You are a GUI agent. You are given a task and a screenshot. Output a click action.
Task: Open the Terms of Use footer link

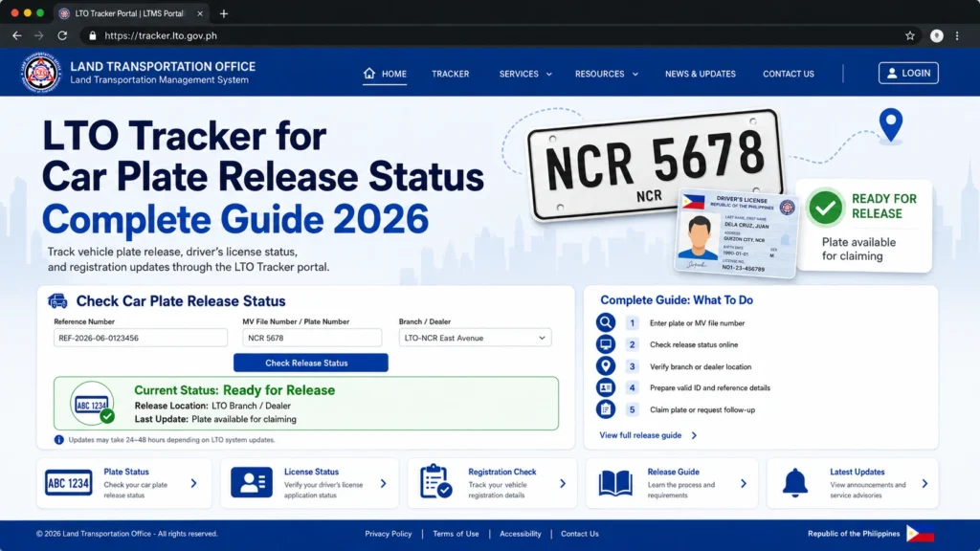pyautogui.click(x=456, y=534)
